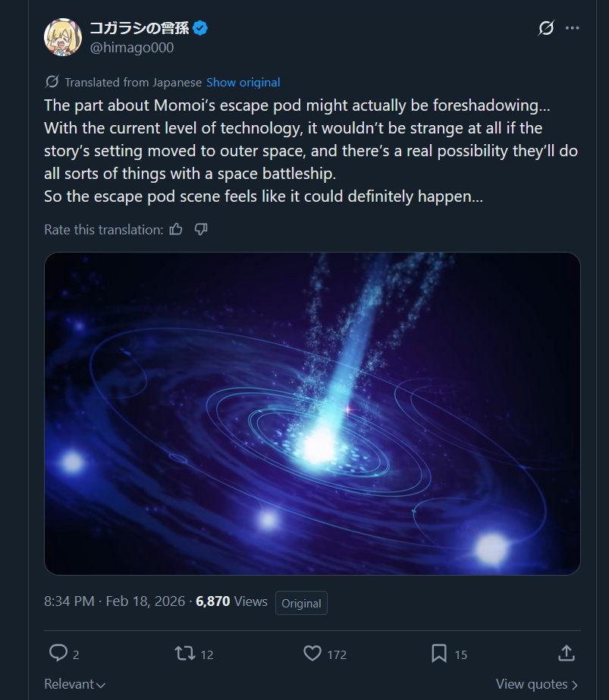Click the repost icon with 12
Screen dimensions: 609x700
(185, 654)
